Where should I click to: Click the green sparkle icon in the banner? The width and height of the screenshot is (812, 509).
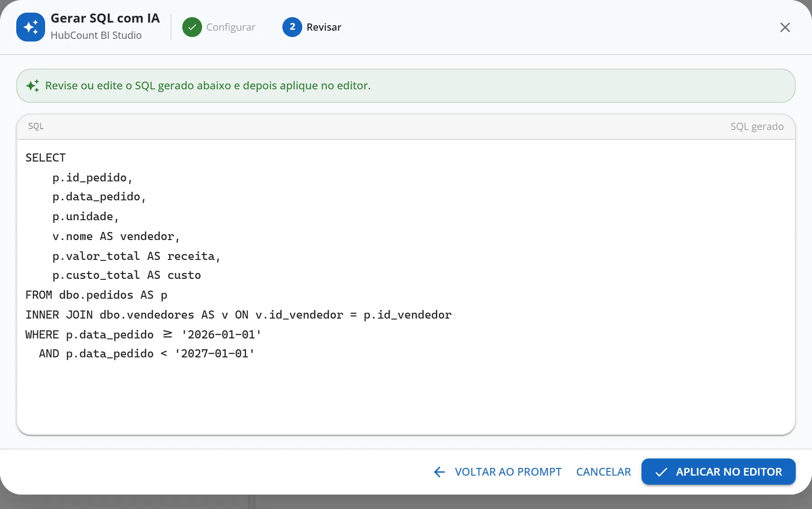(x=32, y=86)
